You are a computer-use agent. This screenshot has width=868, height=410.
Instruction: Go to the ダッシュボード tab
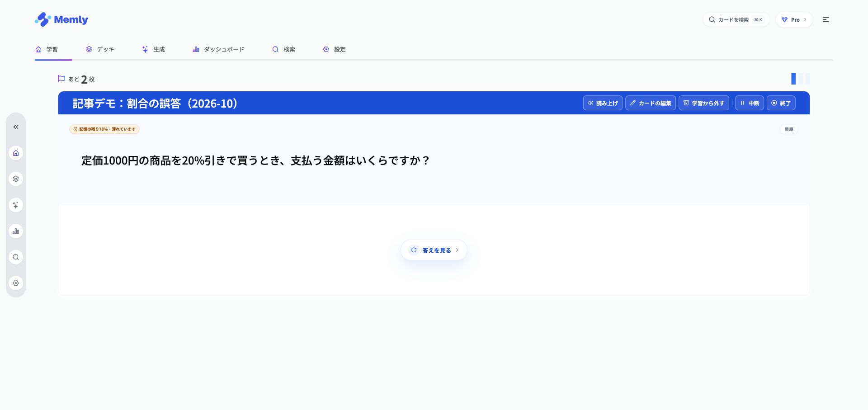[x=218, y=49]
